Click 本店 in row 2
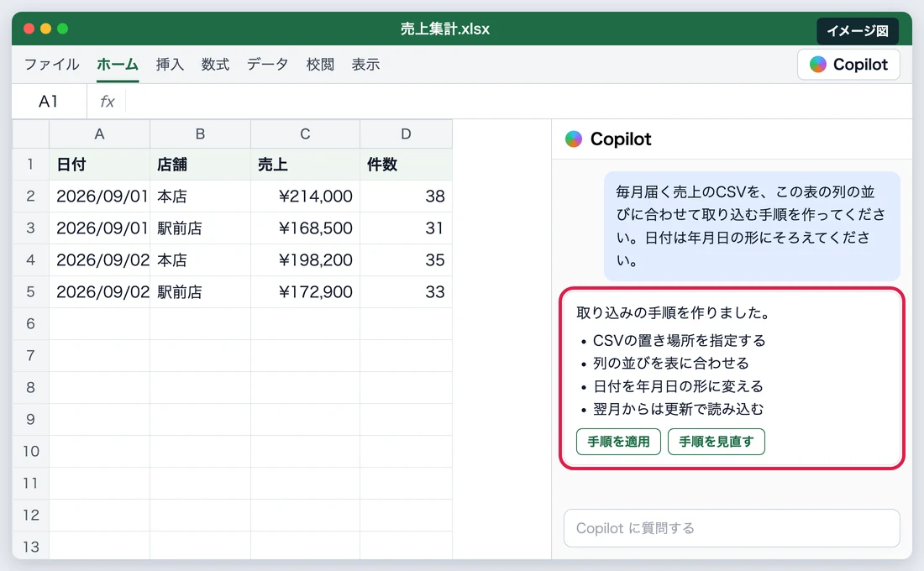Viewport: 924px width, 571px height. click(x=201, y=196)
